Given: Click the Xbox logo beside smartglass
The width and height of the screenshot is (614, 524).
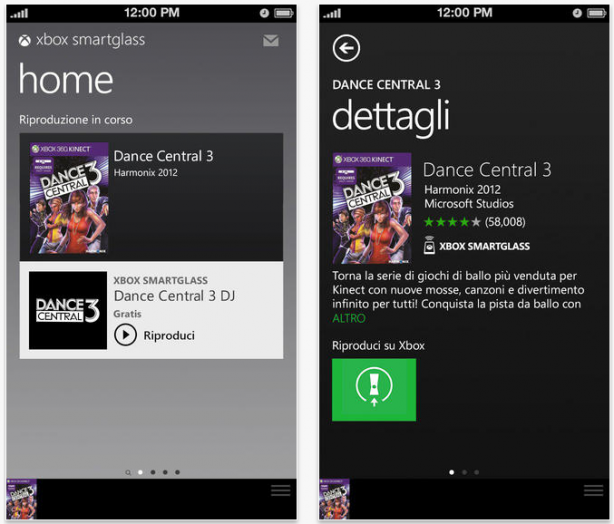Looking at the screenshot, I should pos(25,41).
